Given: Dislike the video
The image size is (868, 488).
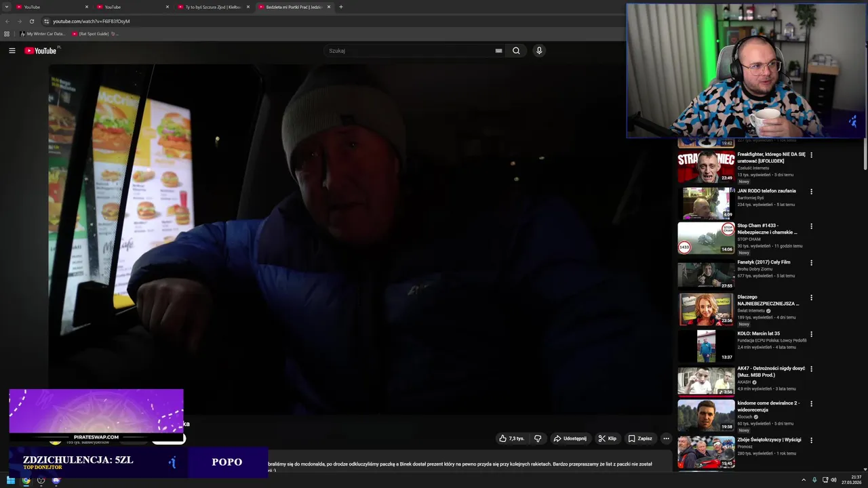Looking at the screenshot, I should click(538, 439).
